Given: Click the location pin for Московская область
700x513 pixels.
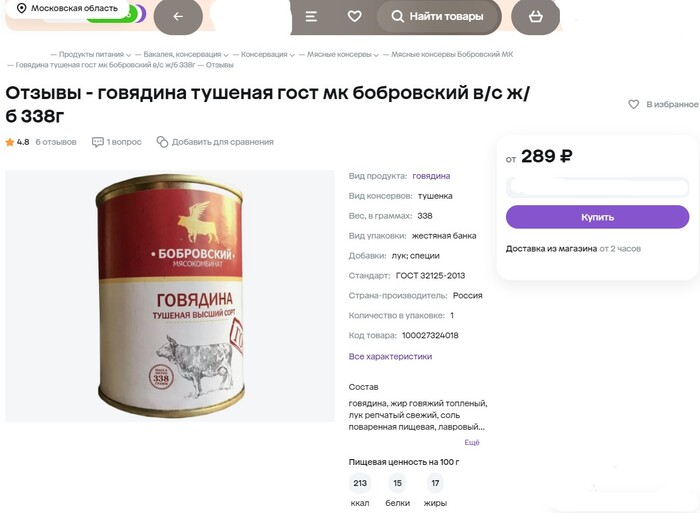Looking at the screenshot, I should tap(21, 8).
